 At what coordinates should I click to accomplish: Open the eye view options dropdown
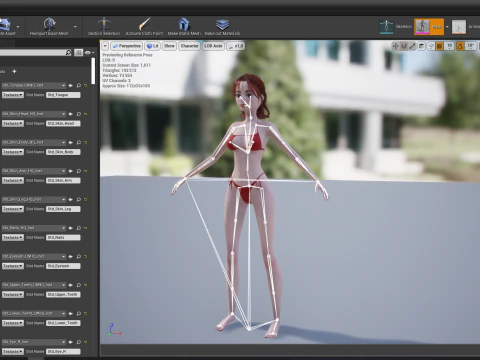[89, 52]
